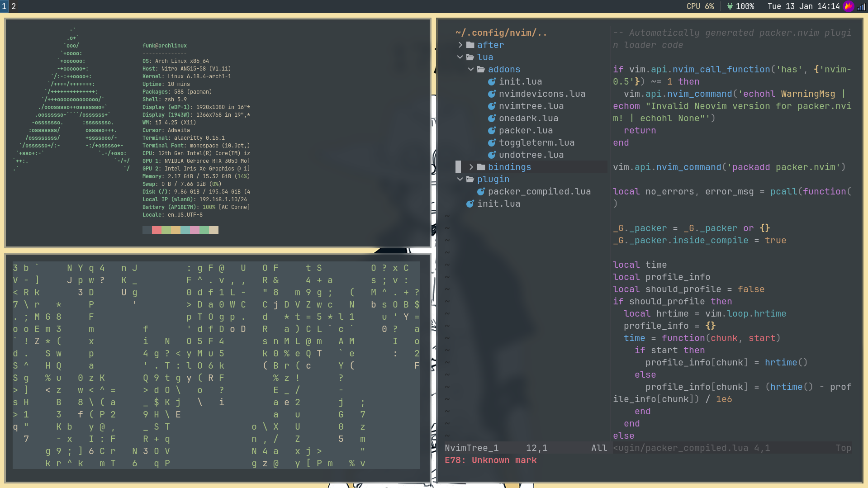The image size is (868, 488).
Task: Click the Terminal: alacritty line
Action: tap(184, 138)
